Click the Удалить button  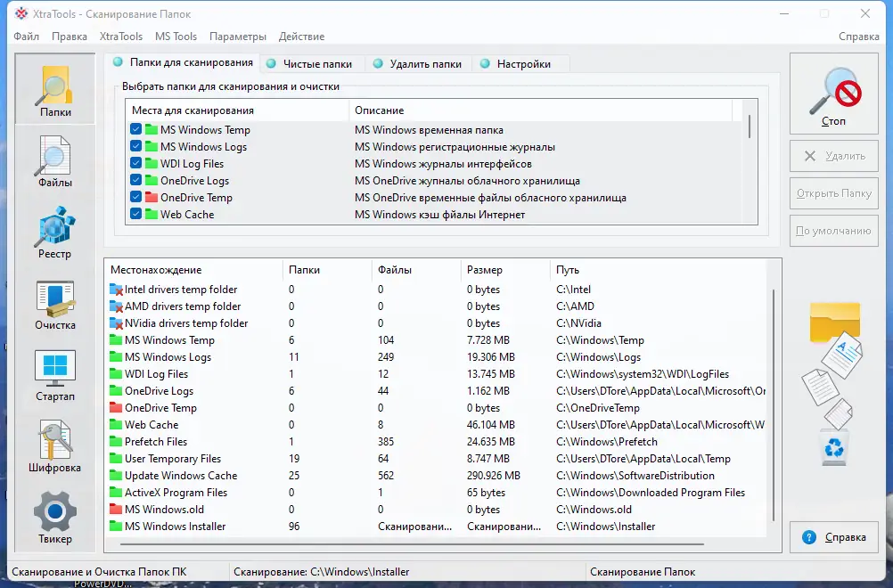pyautogui.click(x=833, y=155)
